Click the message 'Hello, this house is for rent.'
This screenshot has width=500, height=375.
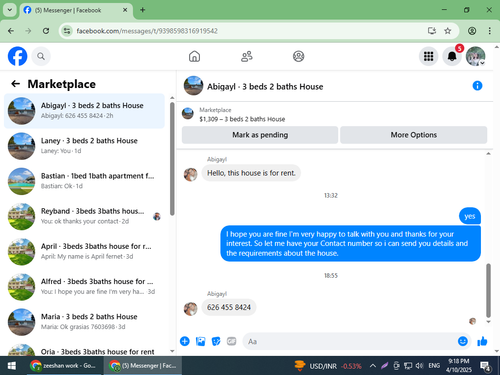tap(251, 173)
